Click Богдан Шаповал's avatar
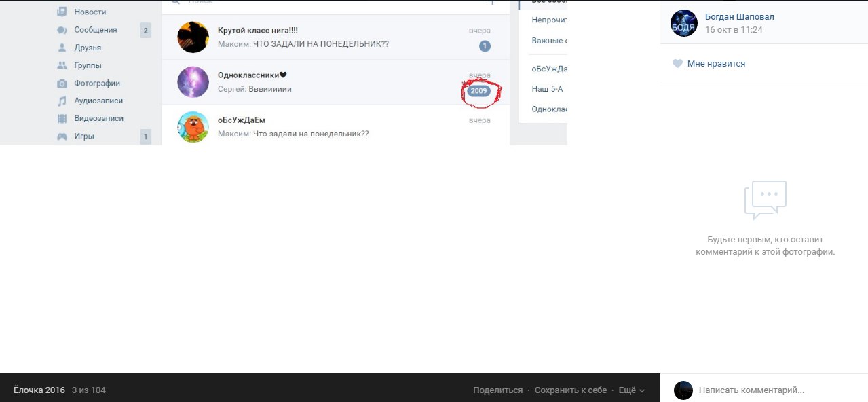The image size is (868, 402). click(683, 23)
